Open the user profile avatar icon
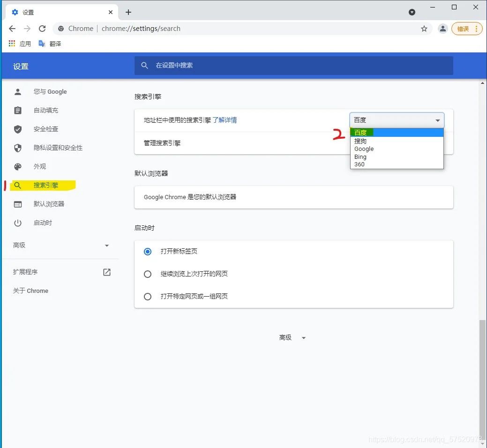 pos(442,29)
